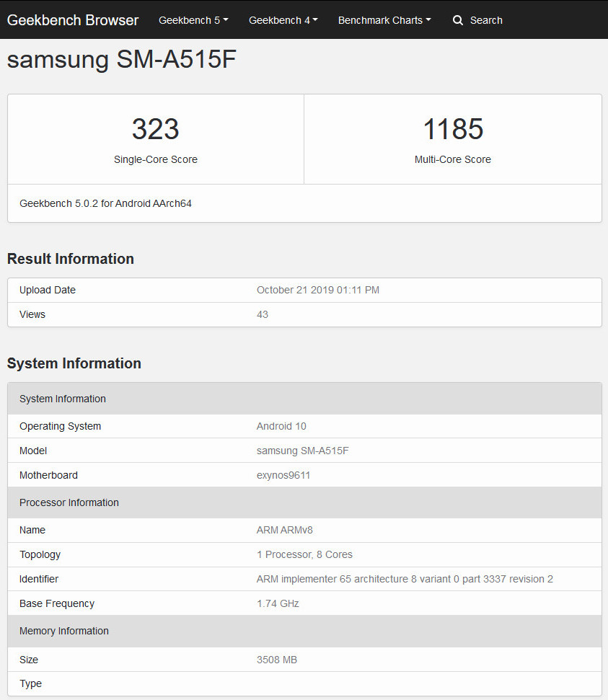608x700 pixels.
Task: Click the Memory Information section header
Action: click(64, 631)
